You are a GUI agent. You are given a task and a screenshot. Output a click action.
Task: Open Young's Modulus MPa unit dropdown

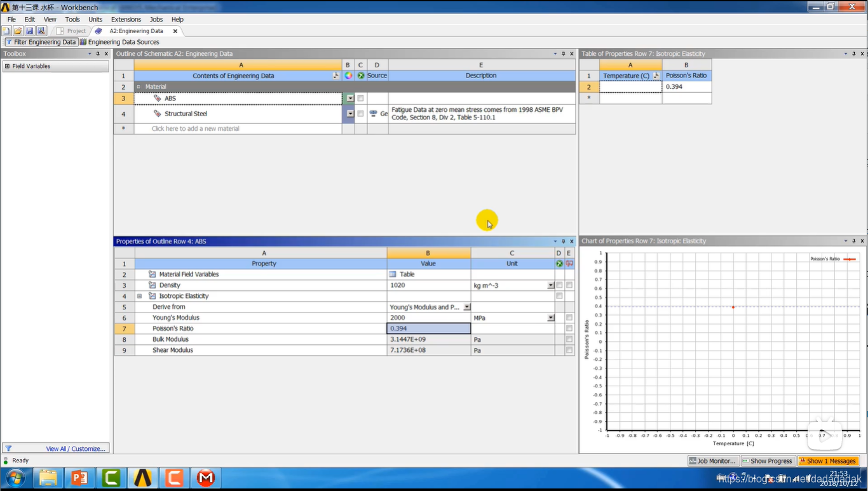pos(550,318)
